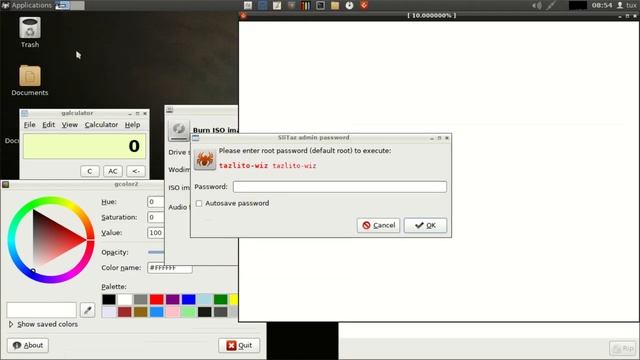
Task: Open the galculator Edit menu
Action: (x=49, y=124)
